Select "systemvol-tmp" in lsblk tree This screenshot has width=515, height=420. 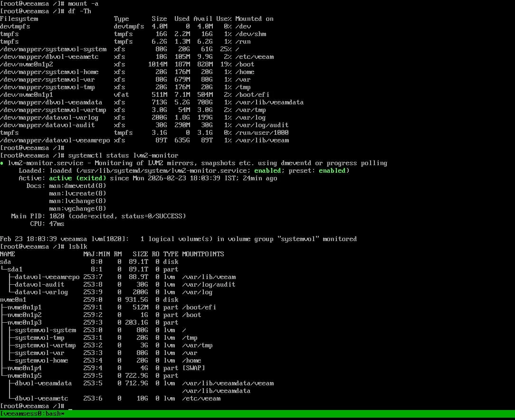(40, 337)
